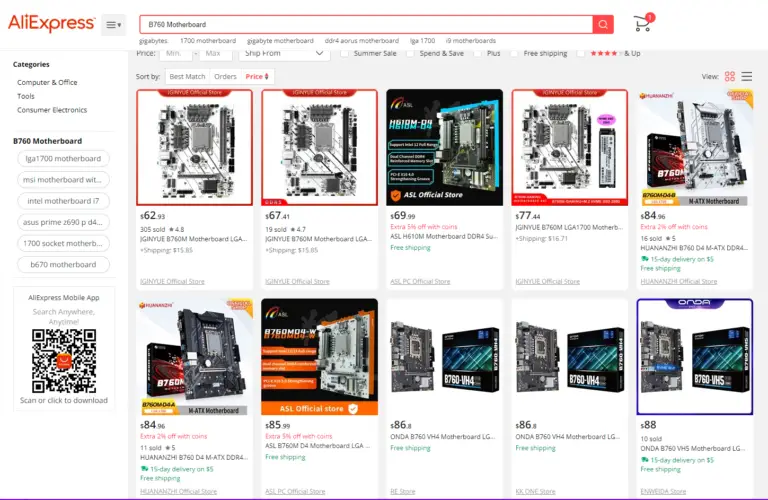Expand the Ship From dropdown
This screenshot has width=768, height=500.
(284, 53)
